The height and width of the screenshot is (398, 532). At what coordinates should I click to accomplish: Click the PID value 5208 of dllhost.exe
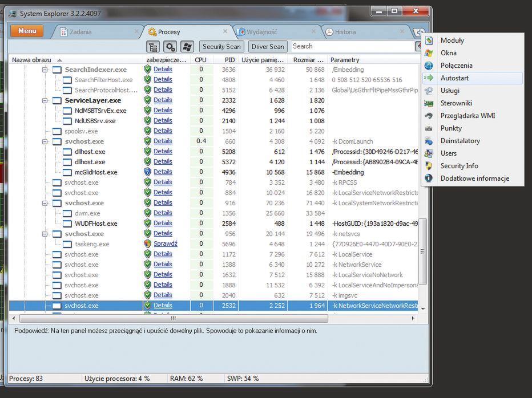click(x=229, y=152)
